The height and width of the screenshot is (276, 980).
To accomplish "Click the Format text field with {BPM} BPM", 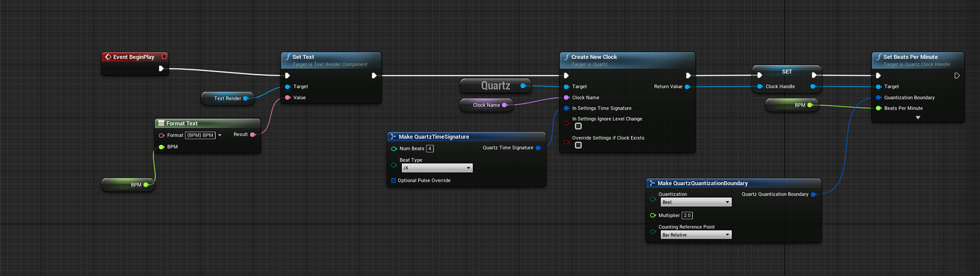I will tap(200, 135).
